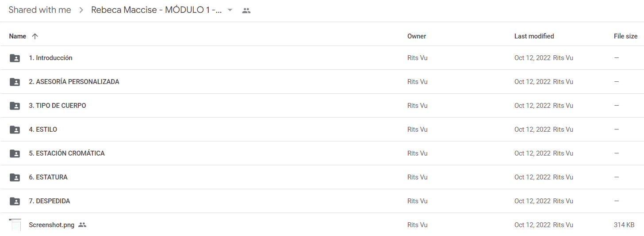Select the 4. ESTILO folder row
This screenshot has height=236, width=644.
tap(322, 129)
